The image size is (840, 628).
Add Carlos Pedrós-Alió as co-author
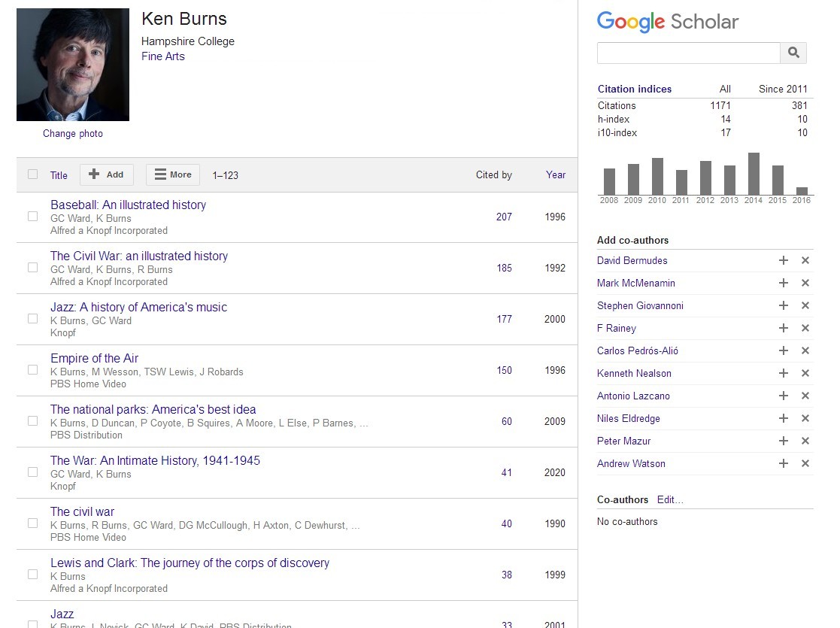coord(783,350)
